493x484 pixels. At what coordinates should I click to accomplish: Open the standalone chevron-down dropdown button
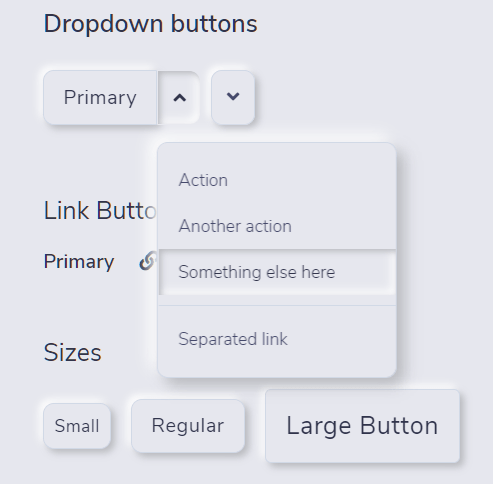(x=233, y=97)
